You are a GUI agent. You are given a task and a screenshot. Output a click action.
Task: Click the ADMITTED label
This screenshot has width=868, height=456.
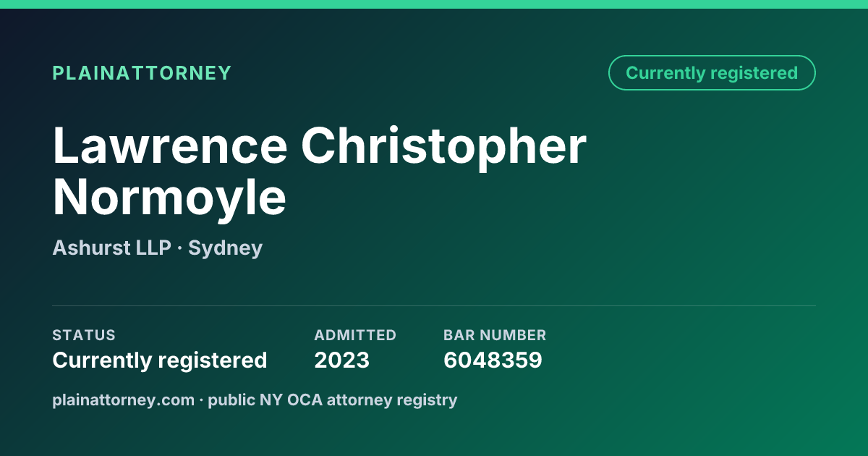(355, 335)
